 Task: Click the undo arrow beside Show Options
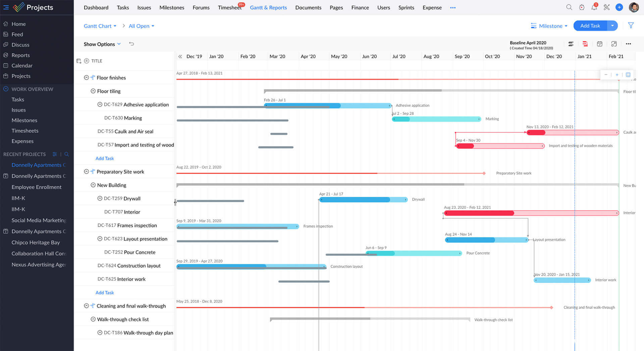tap(131, 44)
